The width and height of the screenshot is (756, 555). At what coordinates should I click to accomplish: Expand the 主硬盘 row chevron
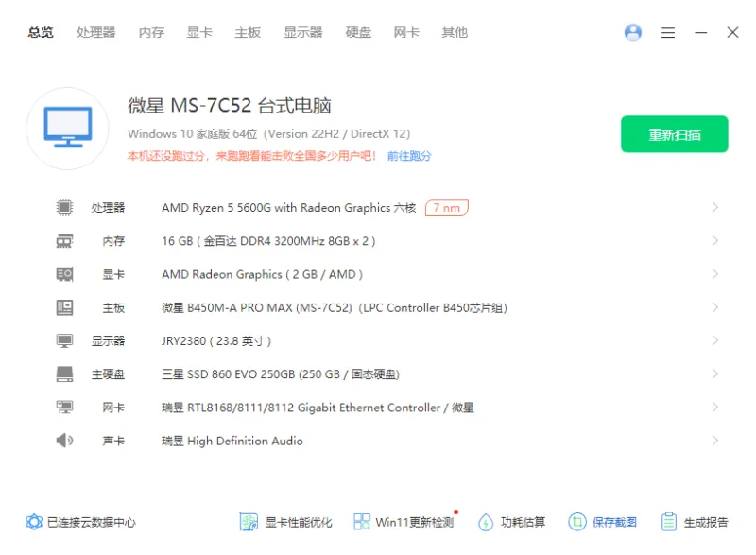[715, 373]
